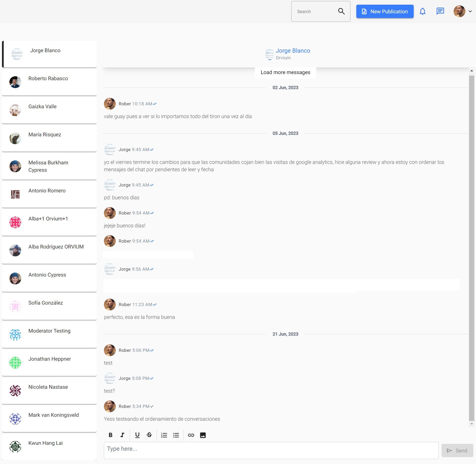The image size is (476, 464).
Task: Open Moderator Testing conversation
Action: tap(49, 335)
